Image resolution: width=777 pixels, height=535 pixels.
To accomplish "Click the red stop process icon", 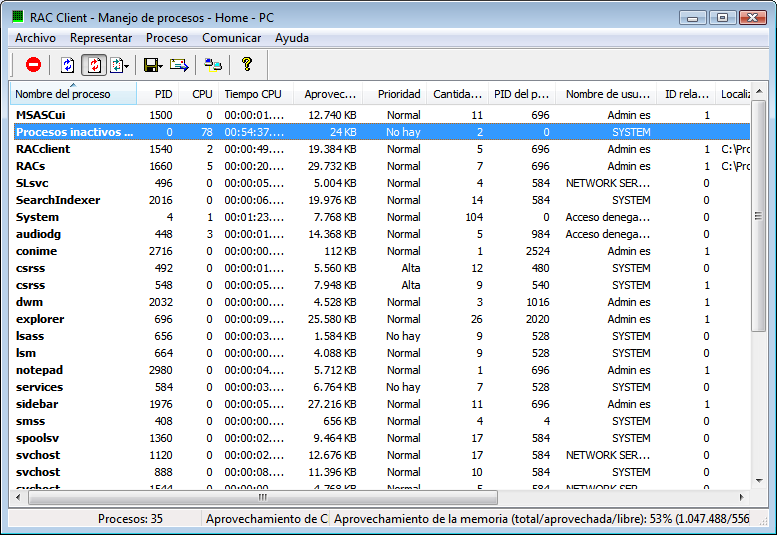I will [33, 65].
